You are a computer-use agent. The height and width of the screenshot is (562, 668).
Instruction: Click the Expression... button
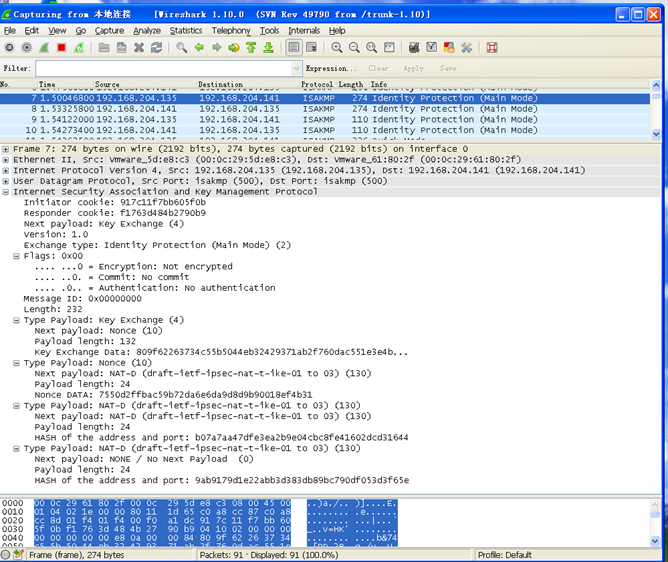click(332, 69)
